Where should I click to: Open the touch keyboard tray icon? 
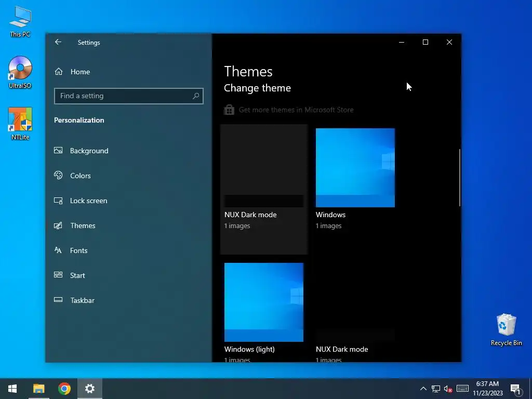click(x=462, y=389)
